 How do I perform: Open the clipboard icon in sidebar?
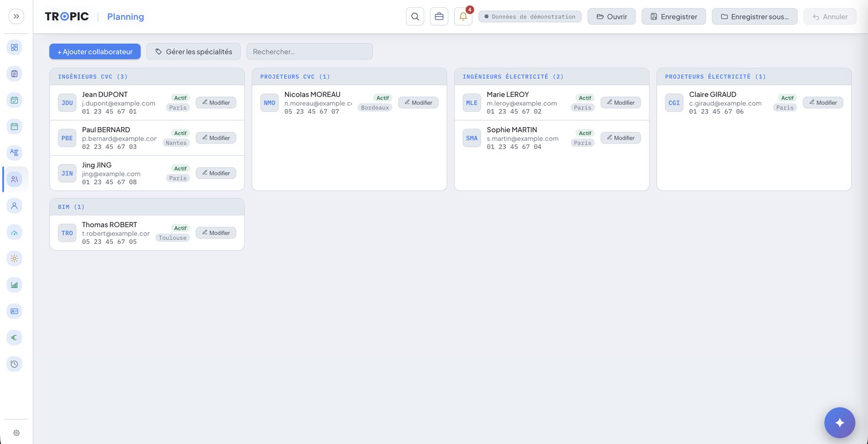click(14, 74)
